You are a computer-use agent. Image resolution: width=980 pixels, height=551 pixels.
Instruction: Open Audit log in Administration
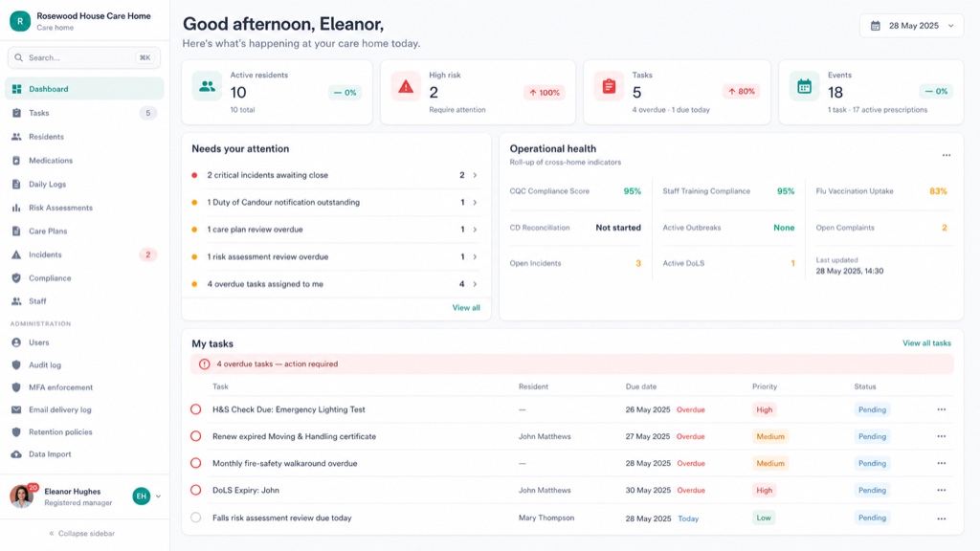pos(84,364)
